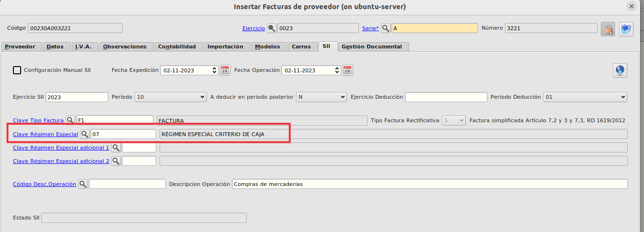The height and width of the screenshot is (232, 644).
Task: Click the Número field showing 3221
Action: (x=551, y=28)
